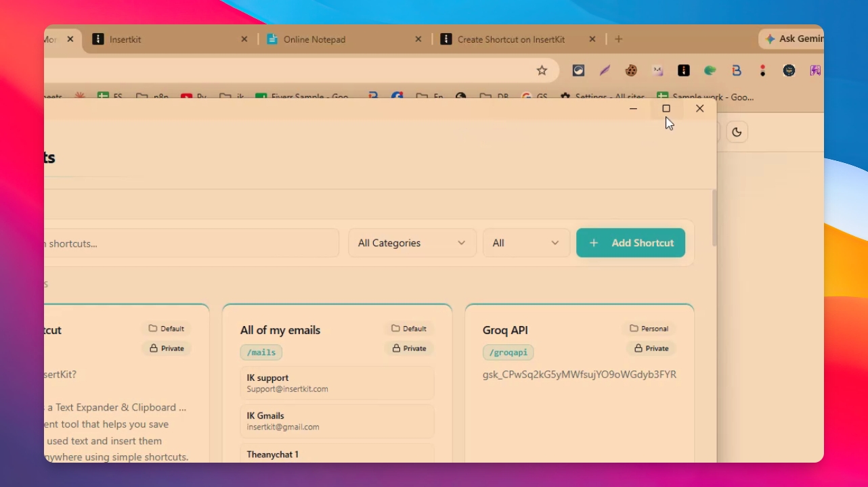Bookmark this page with the star icon
The image size is (868, 487).
click(542, 70)
